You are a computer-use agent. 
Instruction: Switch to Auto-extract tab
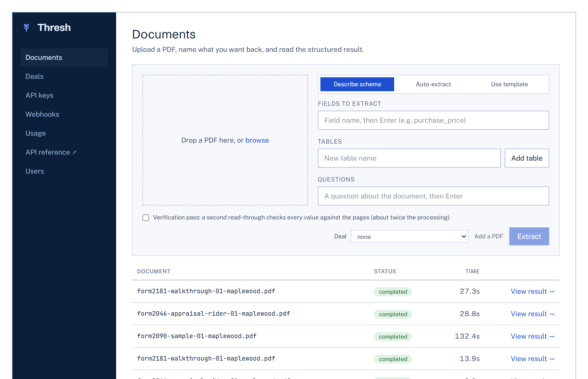coord(433,84)
